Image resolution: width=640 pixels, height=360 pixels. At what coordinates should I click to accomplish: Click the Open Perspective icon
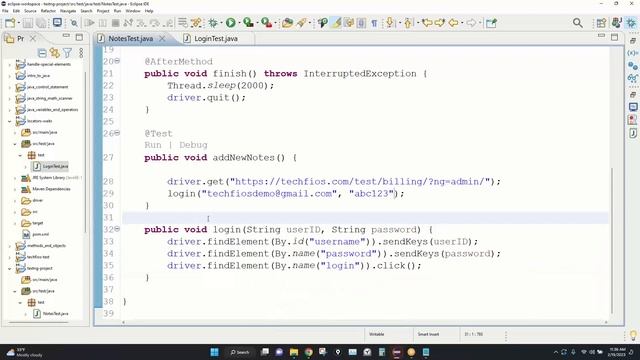coord(601,23)
